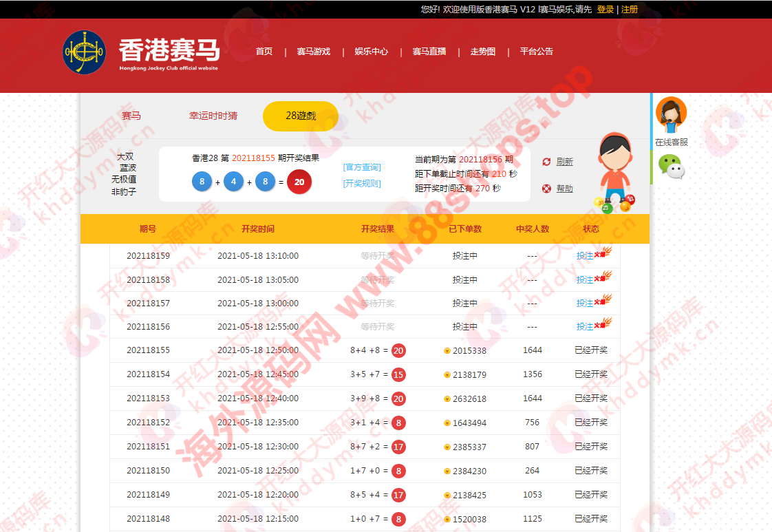The image size is (772, 532).
Task: Click the green WeChat icon
Action: tap(671, 167)
